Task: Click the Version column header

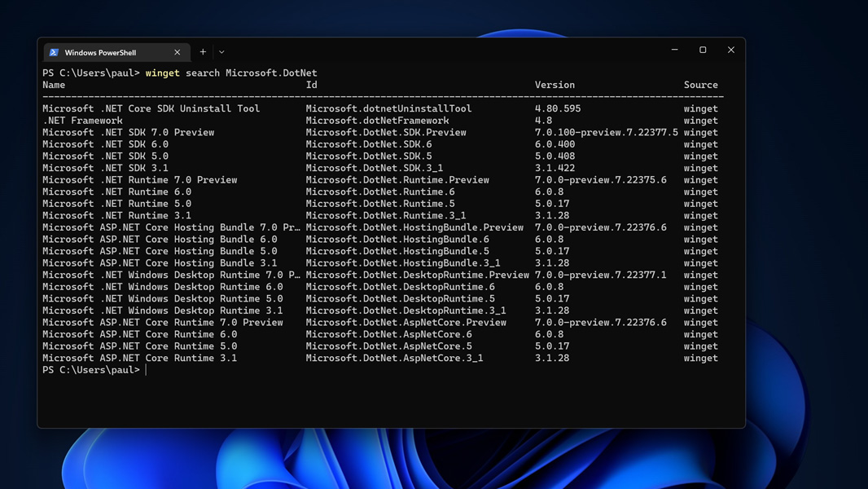Action: pyautogui.click(x=555, y=85)
